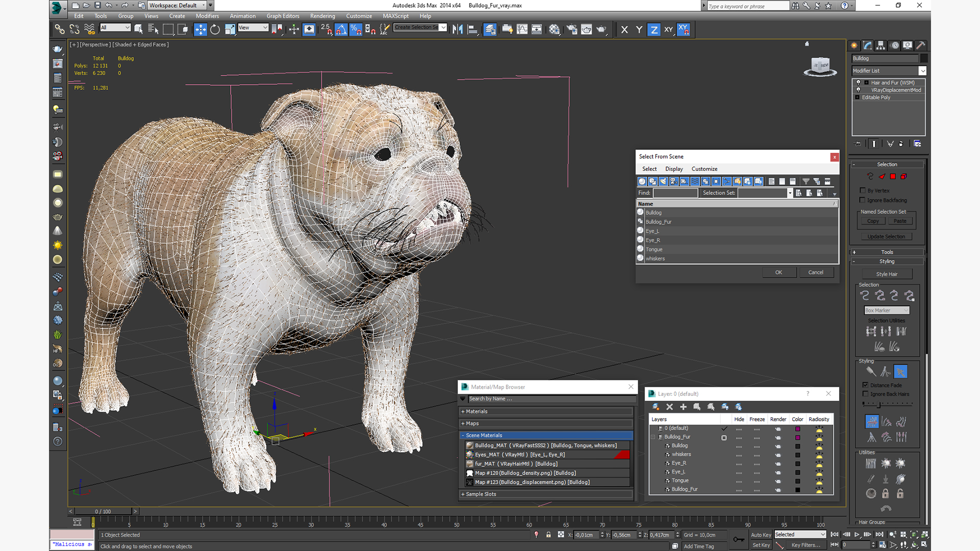The width and height of the screenshot is (980, 551).
Task: Click the Polygon selection icon
Action: (x=893, y=177)
